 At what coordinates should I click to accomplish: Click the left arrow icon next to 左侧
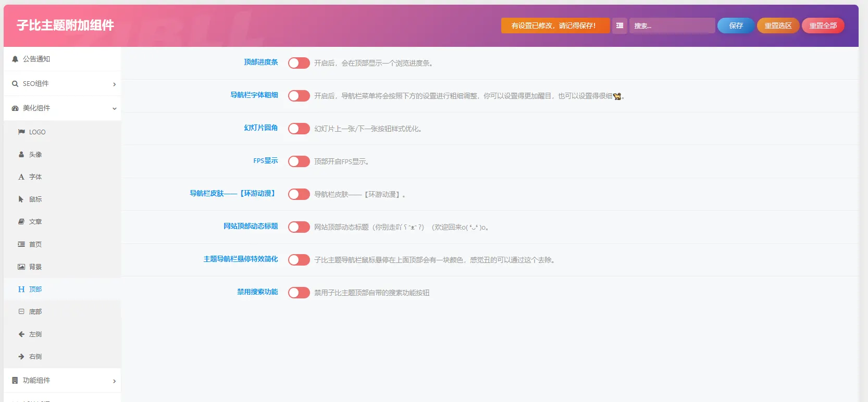click(21, 334)
